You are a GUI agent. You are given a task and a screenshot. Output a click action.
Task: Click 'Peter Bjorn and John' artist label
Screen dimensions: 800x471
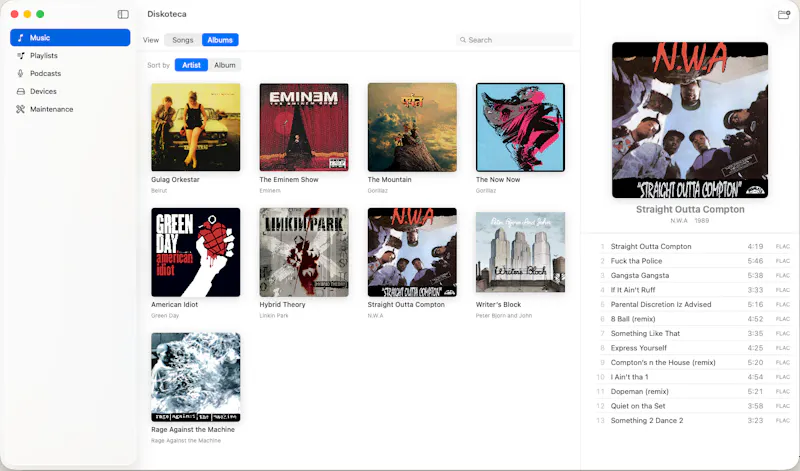tap(504, 315)
